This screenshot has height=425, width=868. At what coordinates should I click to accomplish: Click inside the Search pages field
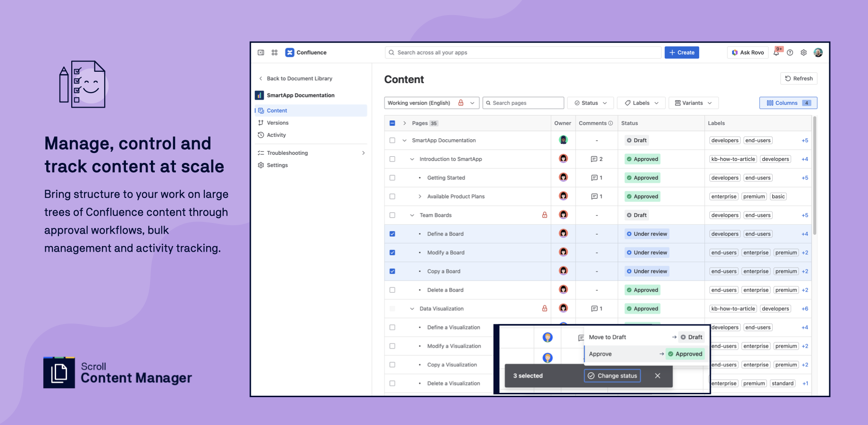(x=523, y=102)
